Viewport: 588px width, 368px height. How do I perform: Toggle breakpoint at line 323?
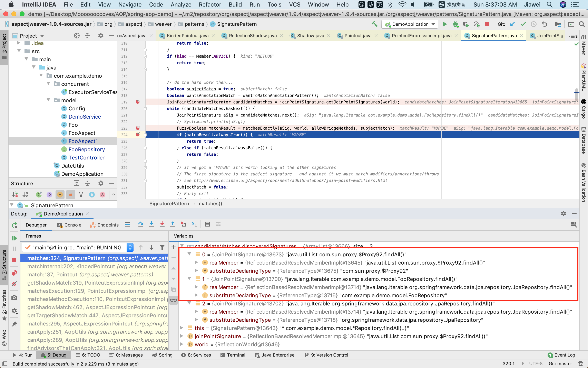click(x=138, y=128)
